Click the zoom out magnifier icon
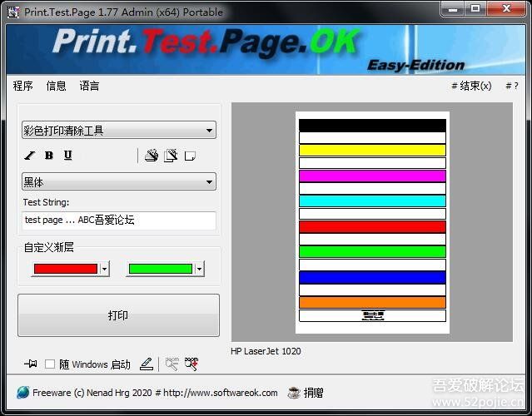Screen dimensions: 532x416 [x=172, y=364]
